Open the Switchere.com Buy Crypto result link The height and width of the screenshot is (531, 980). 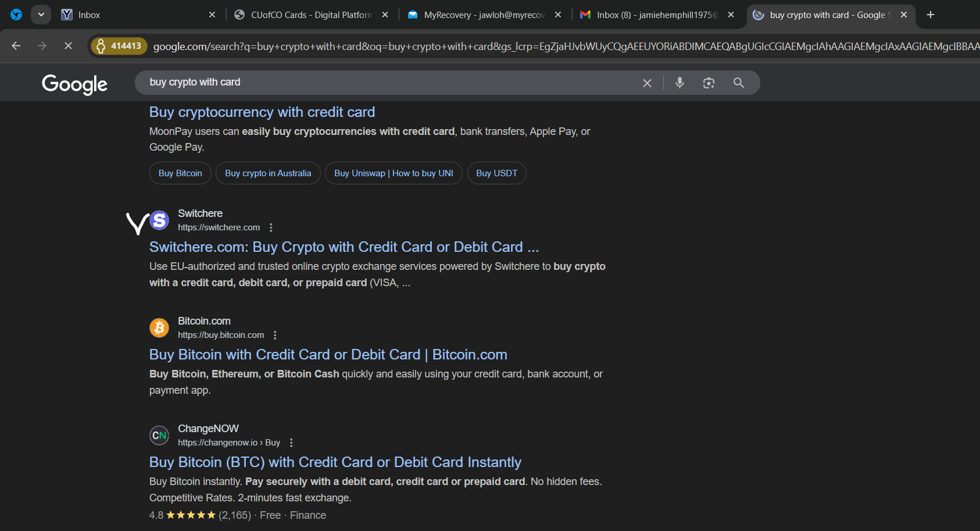[x=344, y=247]
